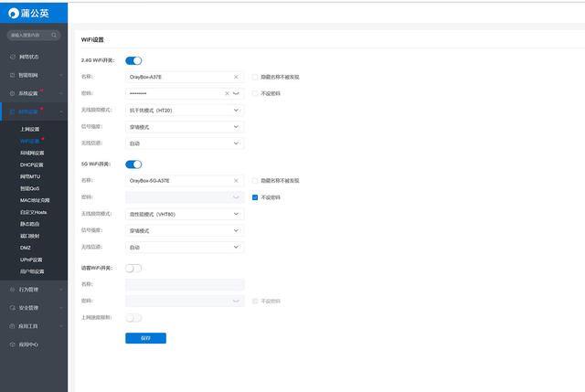585x392 pixels.
Task: Open the MAC地址克隆 submenu item
Action: click(35, 200)
